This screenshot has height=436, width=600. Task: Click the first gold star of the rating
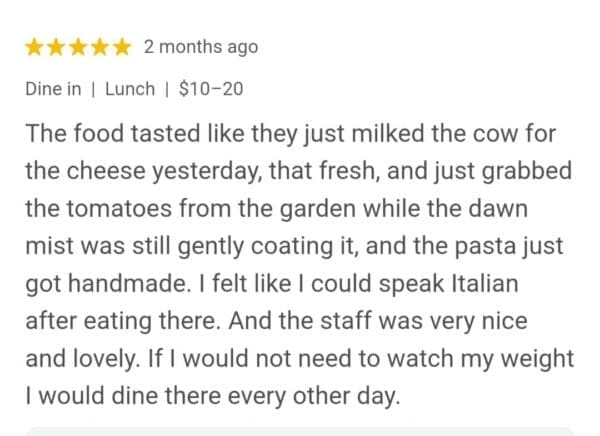point(34,47)
